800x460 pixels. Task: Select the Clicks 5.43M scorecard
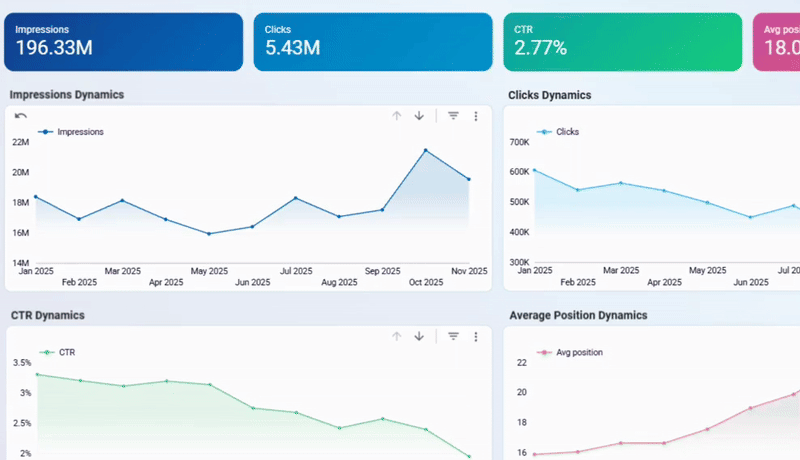point(372,42)
